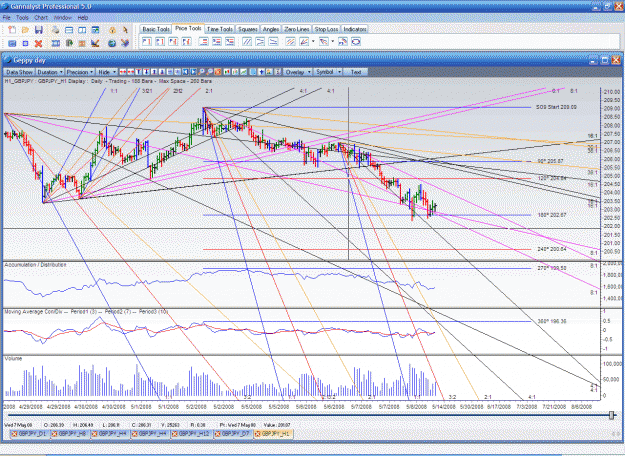
Task: Click the open folder icon
Action: (25, 30)
